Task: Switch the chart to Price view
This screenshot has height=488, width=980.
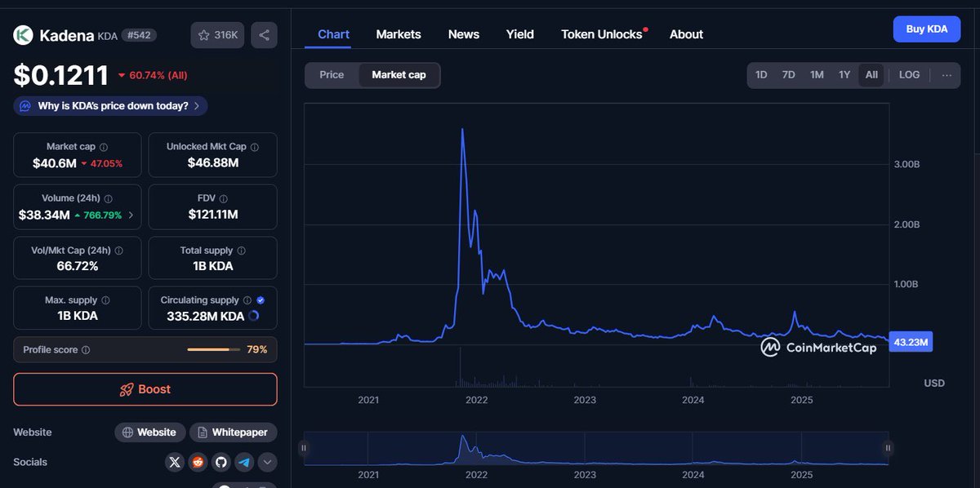Action: tap(332, 75)
